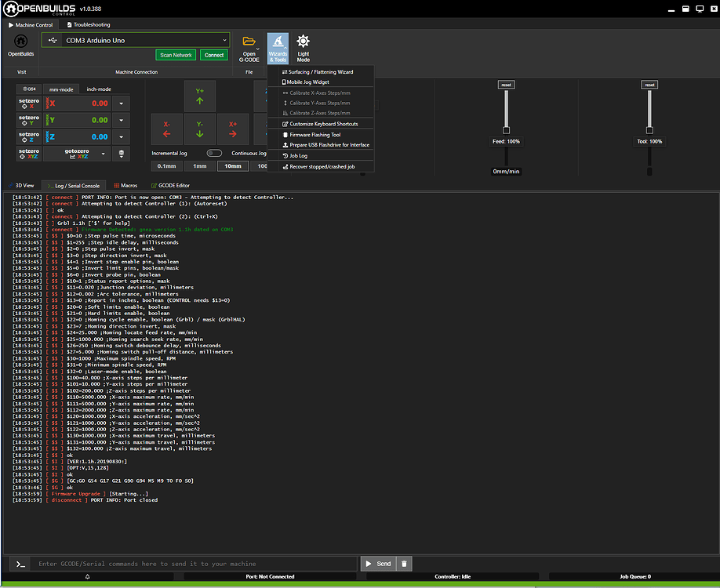Click the trash icon beside Send

pyautogui.click(x=404, y=563)
